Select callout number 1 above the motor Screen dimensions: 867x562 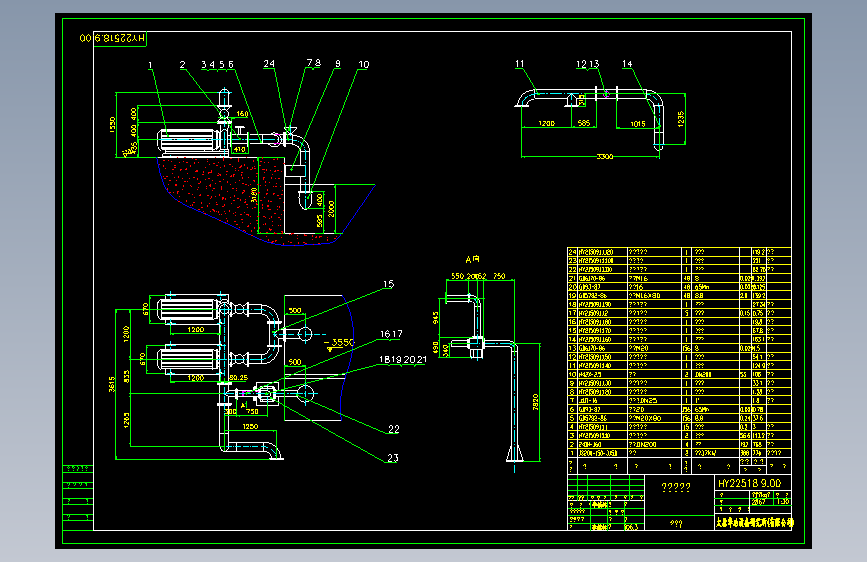150,65
